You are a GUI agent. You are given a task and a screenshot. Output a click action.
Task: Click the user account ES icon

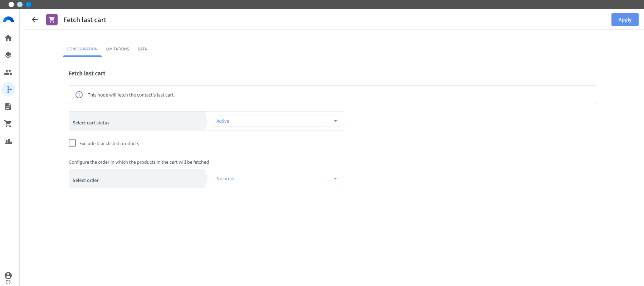pyautogui.click(x=8, y=277)
